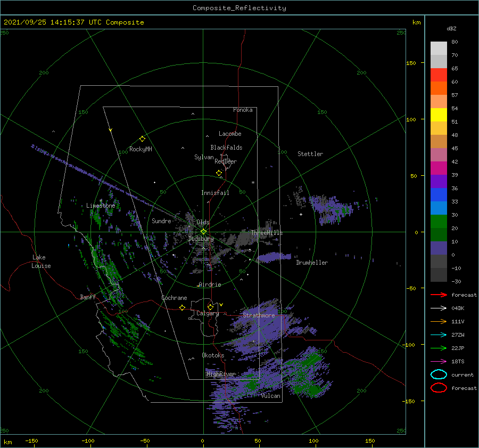Click the yellow diamond marker above Calgary label
The height and width of the screenshot is (448, 479).
coord(210,307)
